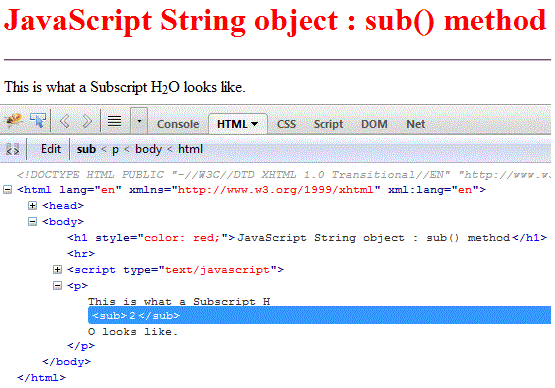Open the DOM tab

(374, 124)
